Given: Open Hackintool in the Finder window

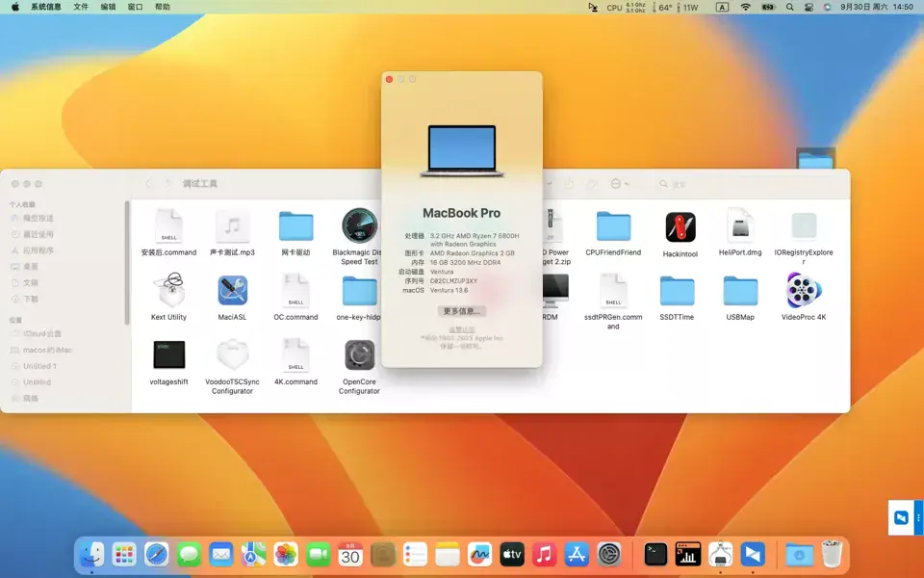Looking at the screenshot, I should click(680, 227).
